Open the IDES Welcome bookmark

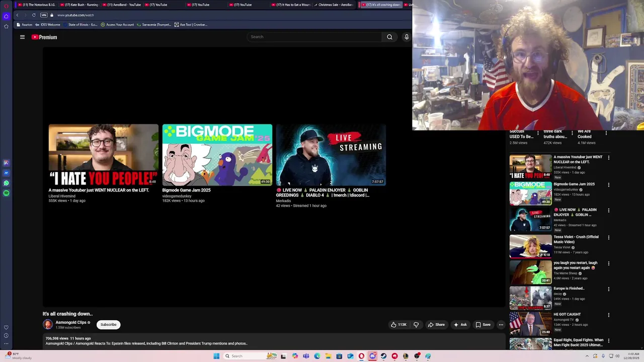click(47, 25)
